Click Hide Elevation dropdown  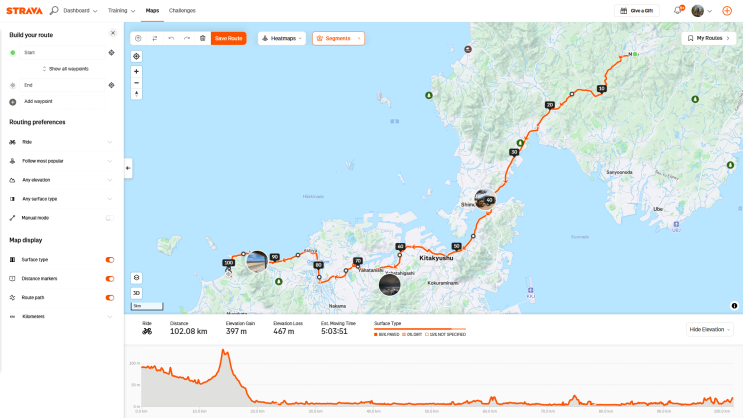point(710,329)
